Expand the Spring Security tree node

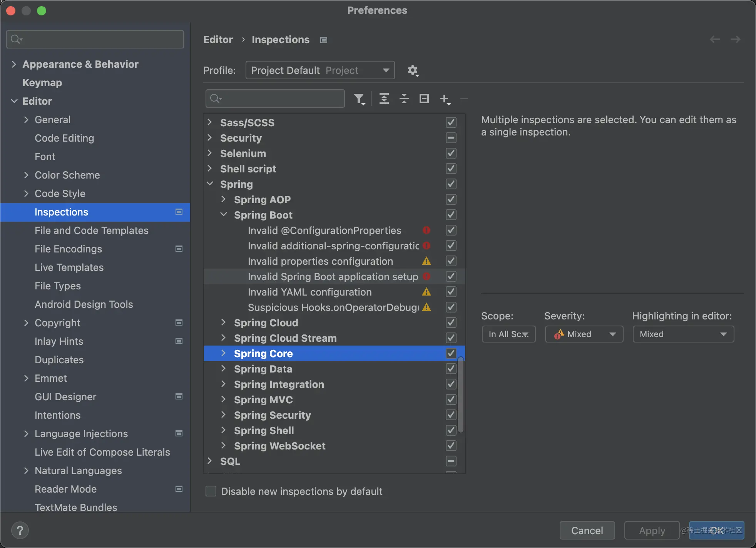(223, 415)
